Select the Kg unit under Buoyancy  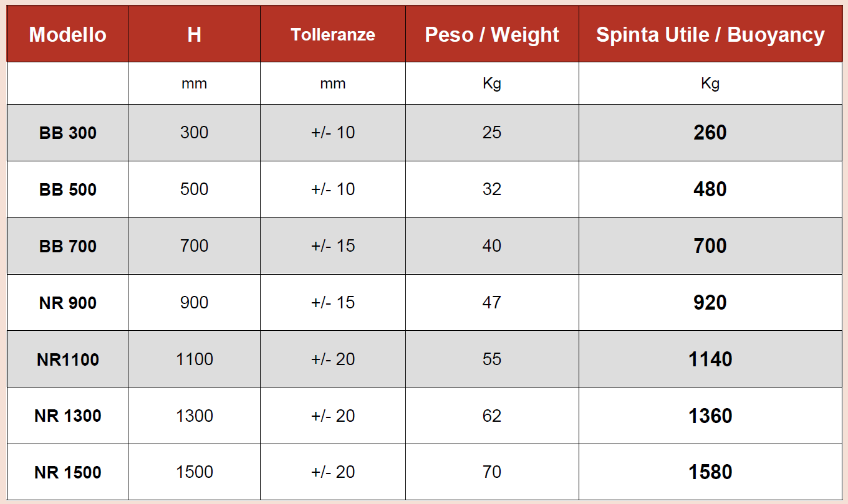coord(710,83)
